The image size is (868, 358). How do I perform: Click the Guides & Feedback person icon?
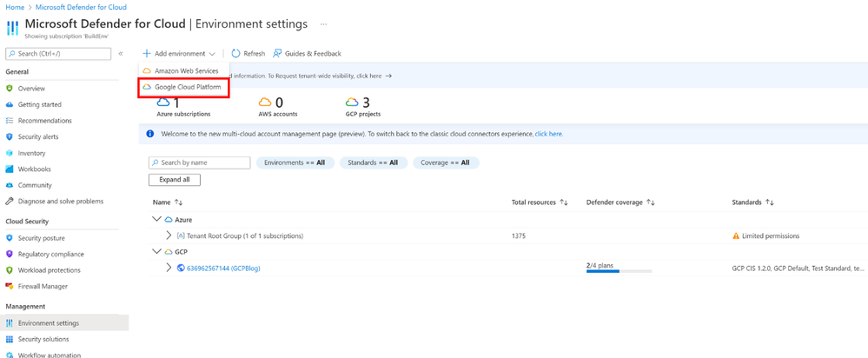(277, 54)
